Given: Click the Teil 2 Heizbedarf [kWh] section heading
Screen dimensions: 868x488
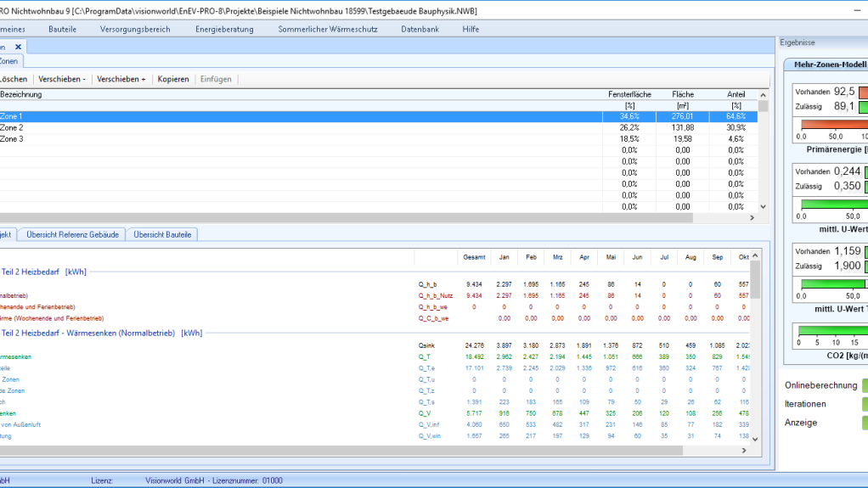Looking at the screenshot, I should point(43,272).
